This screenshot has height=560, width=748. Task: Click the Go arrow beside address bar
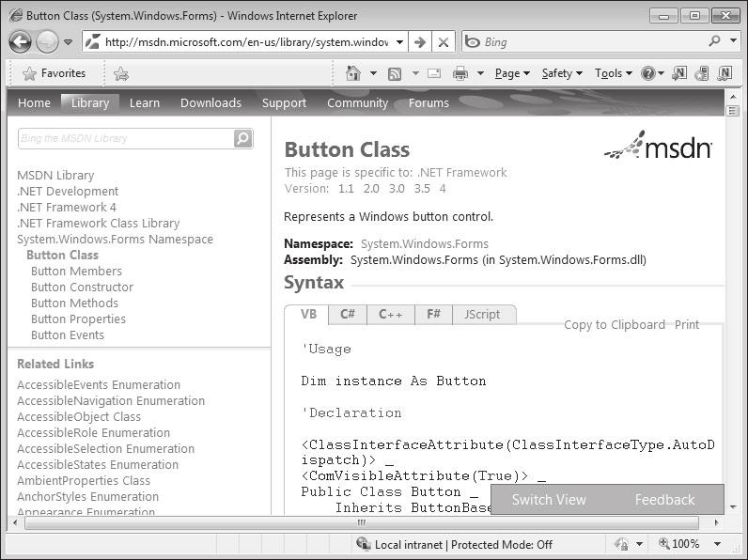pyautogui.click(x=420, y=42)
